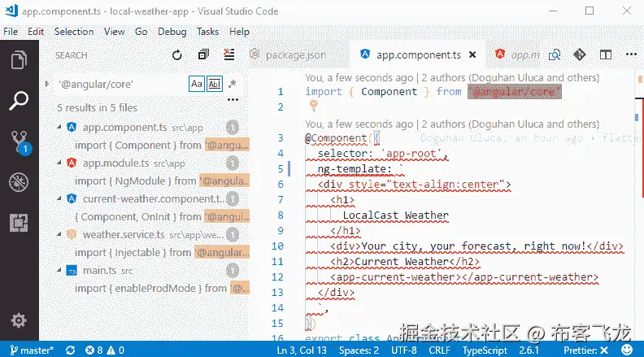Open the View menu
This screenshot has height=357, width=644.
tap(114, 32)
